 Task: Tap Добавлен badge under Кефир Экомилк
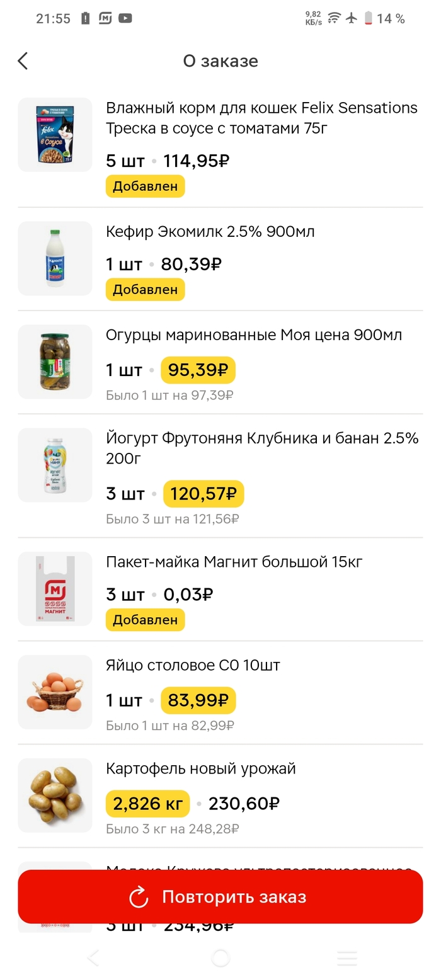pos(145,290)
